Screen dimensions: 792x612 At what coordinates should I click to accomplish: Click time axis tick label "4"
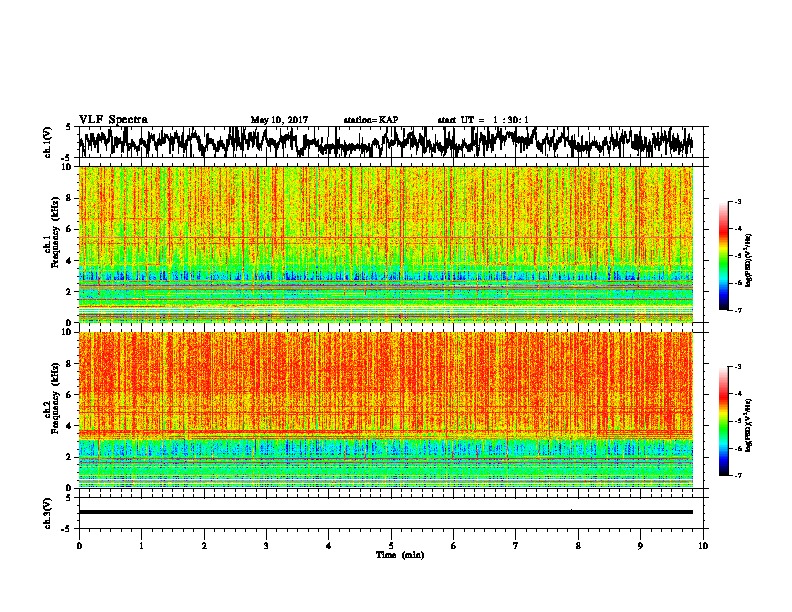(329, 546)
